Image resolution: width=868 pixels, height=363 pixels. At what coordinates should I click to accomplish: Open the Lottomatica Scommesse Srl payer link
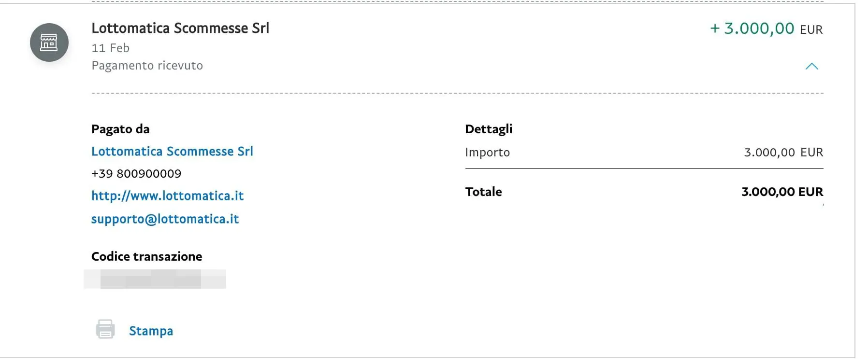(x=172, y=151)
